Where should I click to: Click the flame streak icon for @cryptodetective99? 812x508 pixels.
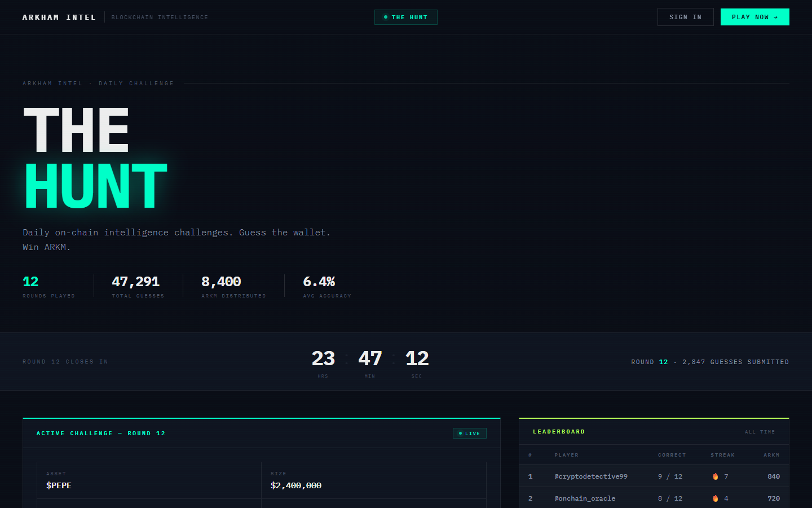coord(715,476)
